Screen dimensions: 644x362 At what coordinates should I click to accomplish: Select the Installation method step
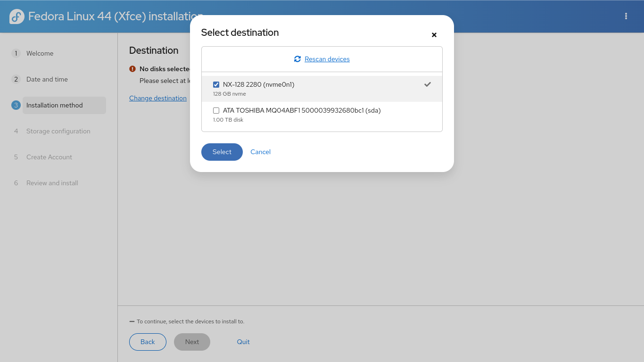pyautogui.click(x=64, y=105)
